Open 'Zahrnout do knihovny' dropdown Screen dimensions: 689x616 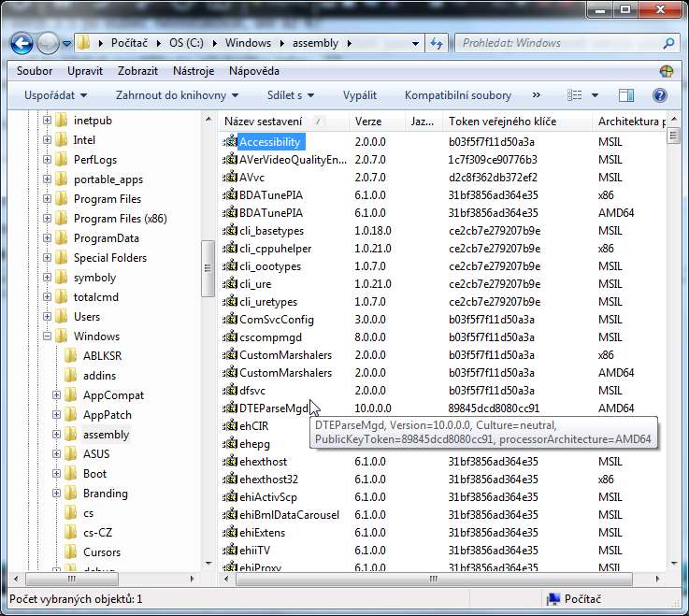[177, 95]
